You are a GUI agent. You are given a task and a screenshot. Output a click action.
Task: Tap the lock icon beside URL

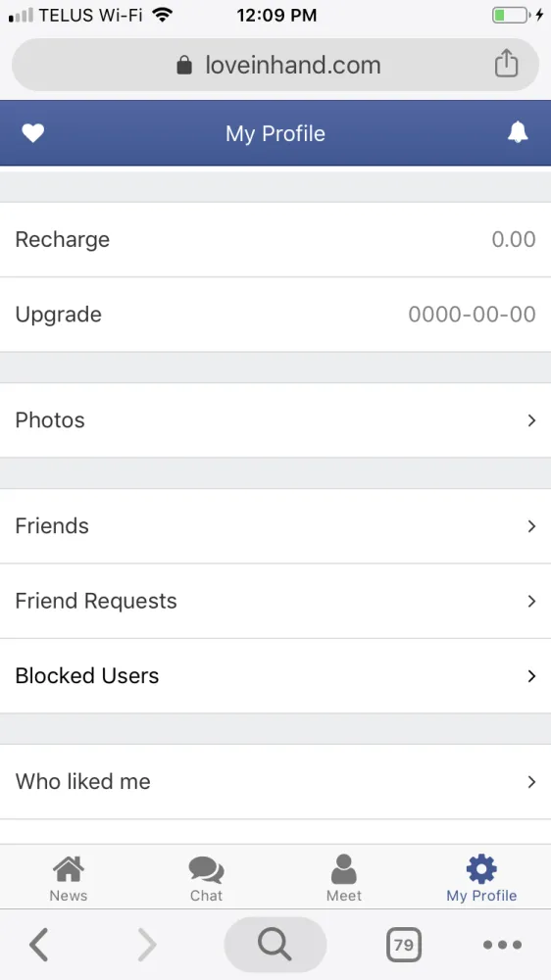184,65
